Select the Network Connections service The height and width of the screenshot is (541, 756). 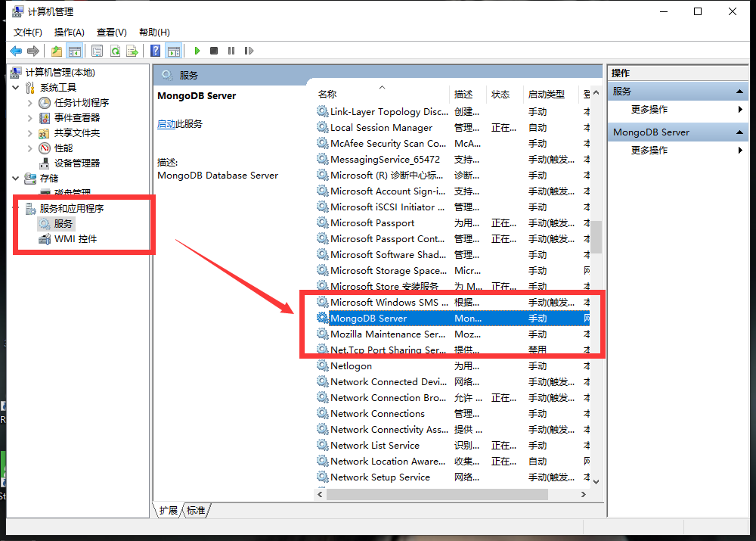point(453,414)
